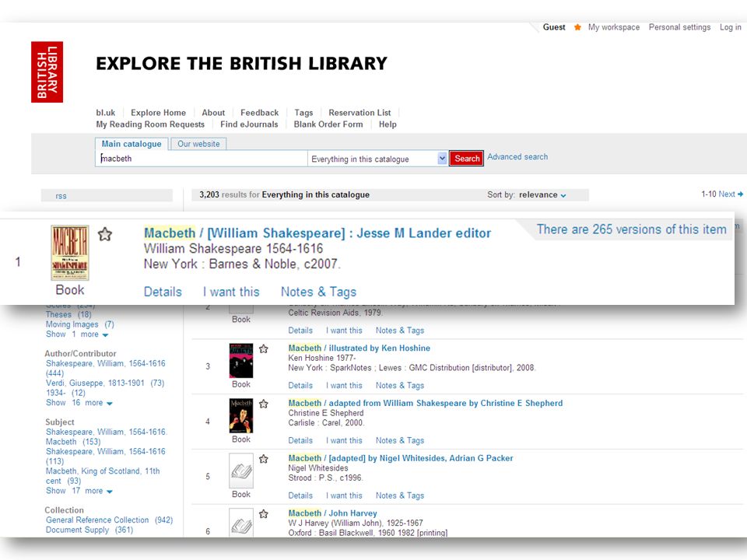Click I want this for result 1
747x560 pixels.
[231, 292]
